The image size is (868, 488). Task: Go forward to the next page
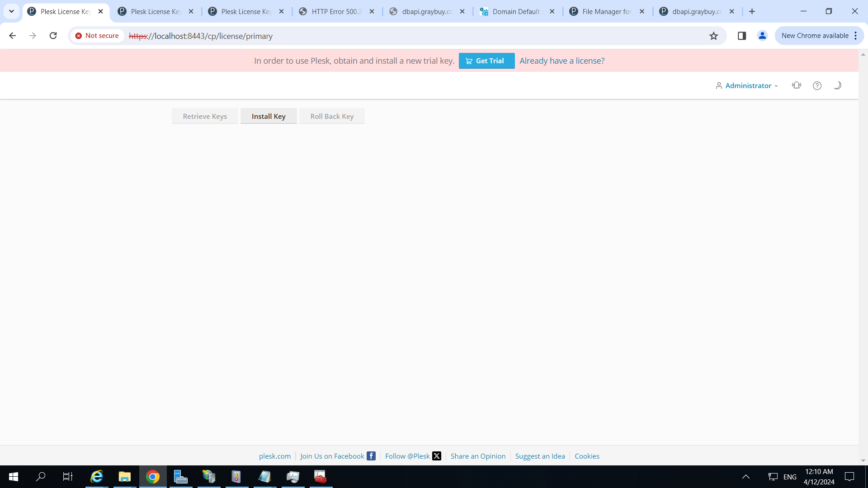coord(33,36)
